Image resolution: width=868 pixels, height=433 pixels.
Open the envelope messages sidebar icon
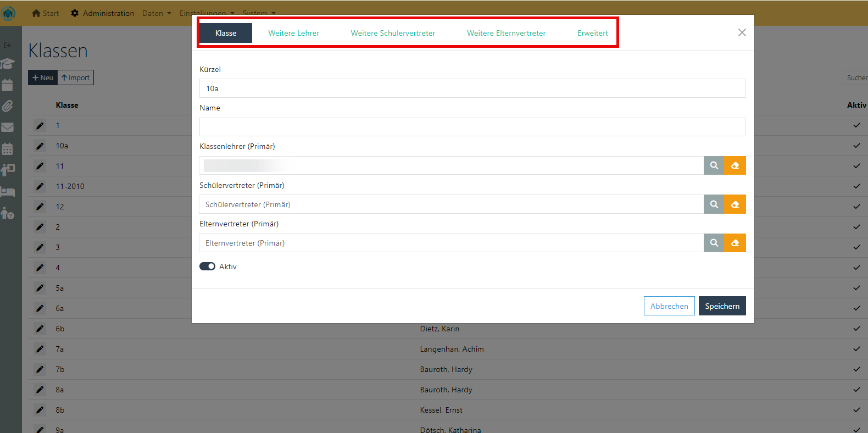point(7,127)
